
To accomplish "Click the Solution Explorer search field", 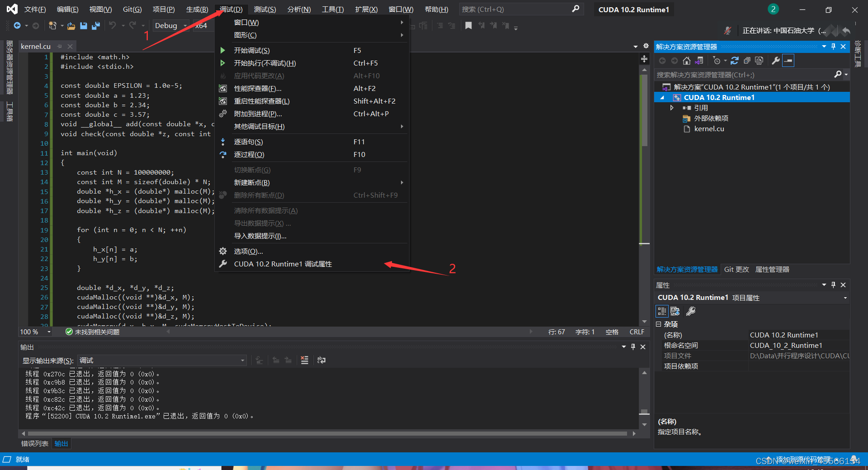I will 745,75.
